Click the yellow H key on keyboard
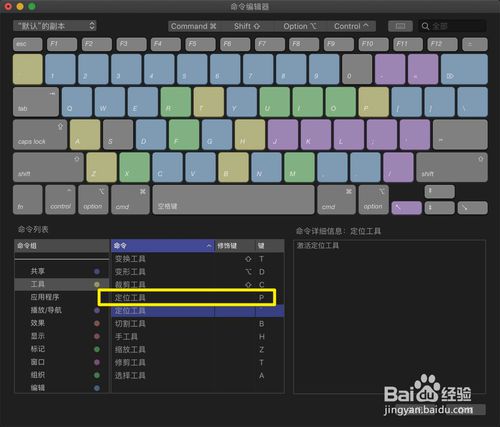This screenshot has height=427, width=500. coord(250,134)
